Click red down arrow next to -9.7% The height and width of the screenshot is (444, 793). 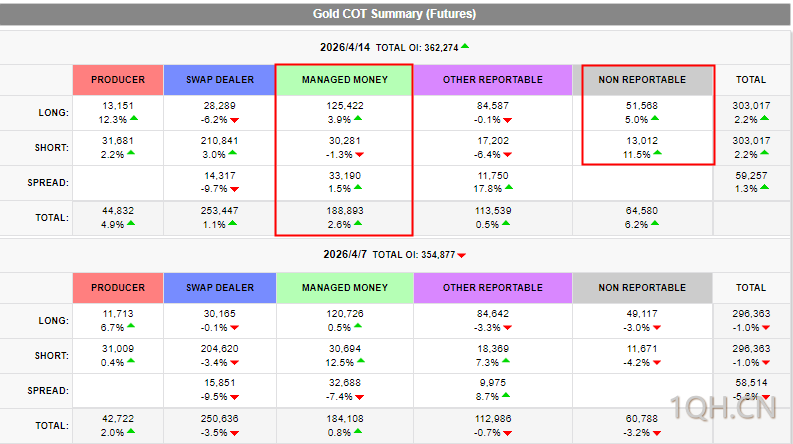(x=235, y=189)
